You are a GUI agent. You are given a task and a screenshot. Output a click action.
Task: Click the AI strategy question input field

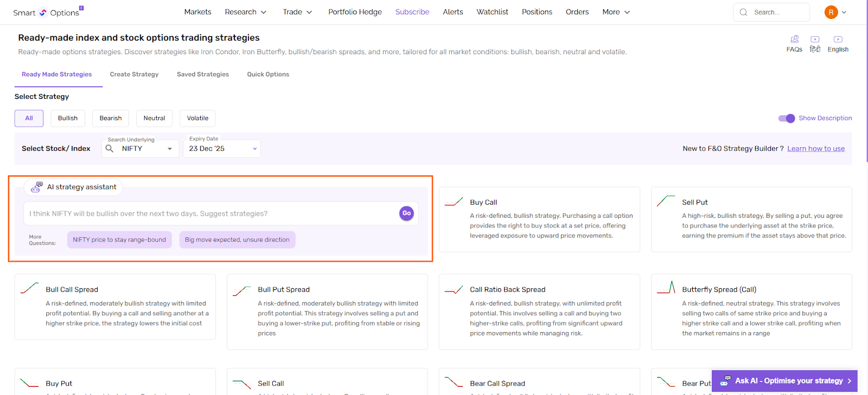pyautogui.click(x=212, y=213)
